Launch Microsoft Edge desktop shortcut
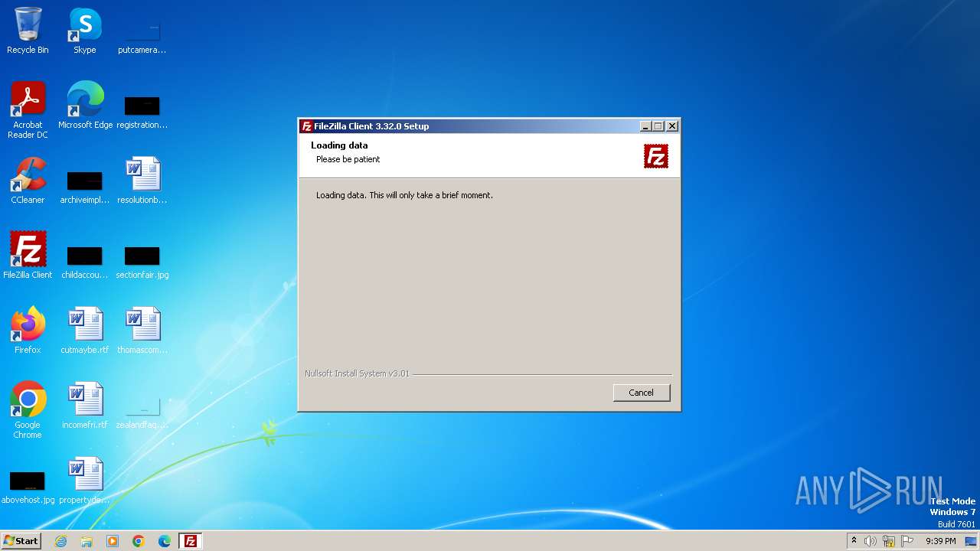 [x=85, y=106]
